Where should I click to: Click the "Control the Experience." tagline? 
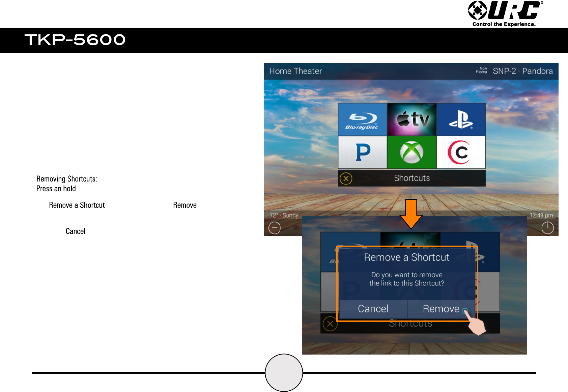click(x=504, y=24)
